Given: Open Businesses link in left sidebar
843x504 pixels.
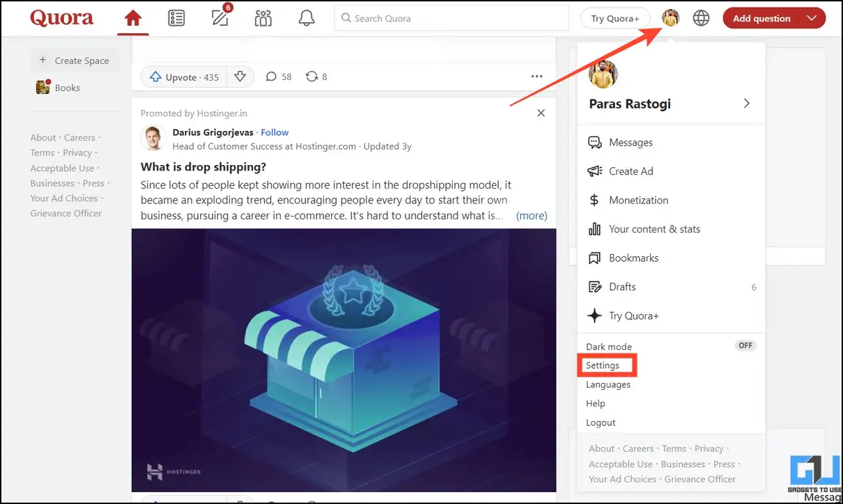Looking at the screenshot, I should (x=52, y=183).
